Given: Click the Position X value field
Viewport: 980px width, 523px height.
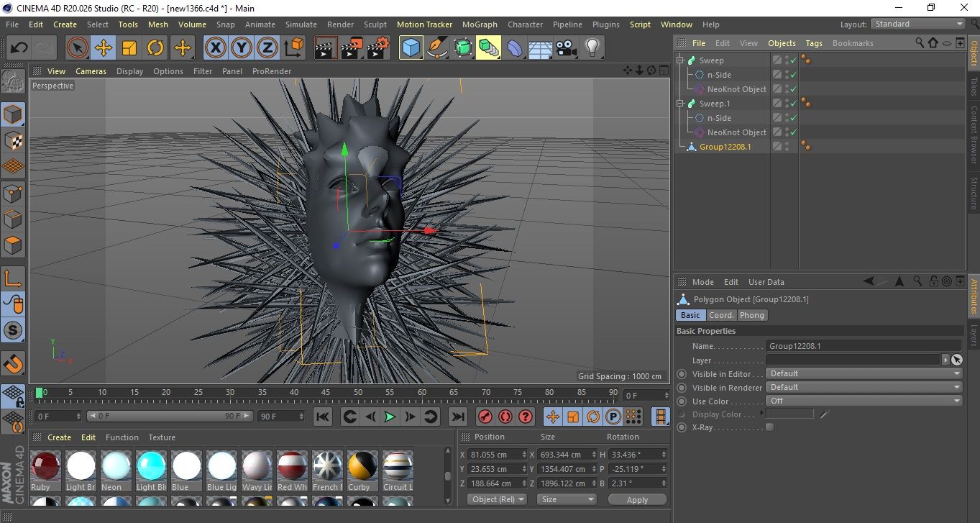Looking at the screenshot, I should pyautogui.click(x=497, y=455).
